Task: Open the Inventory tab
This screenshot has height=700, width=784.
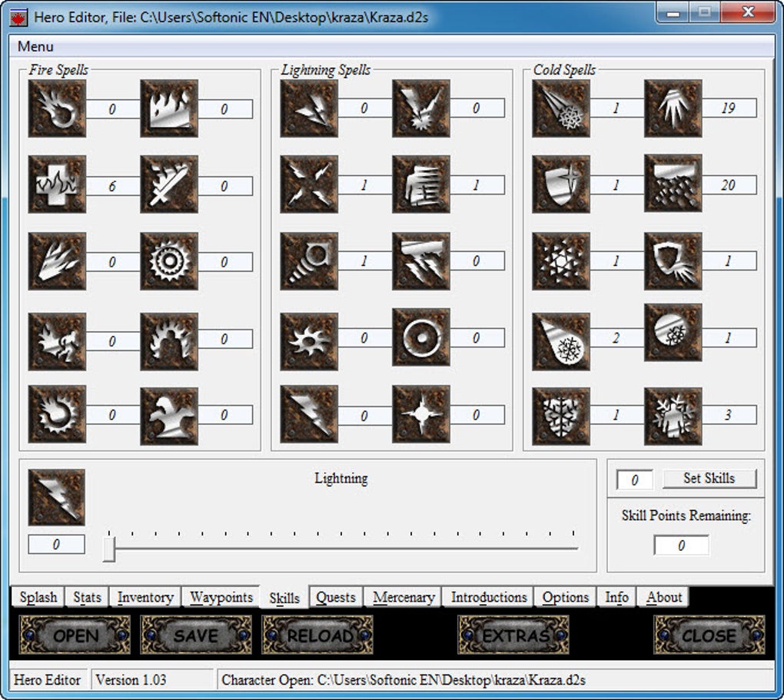Action: [x=145, y=597]
